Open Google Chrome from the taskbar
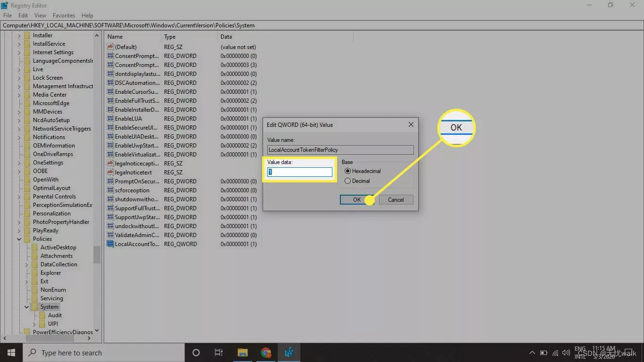The width and height of the screenshot is (644, 362). point(266,353)
